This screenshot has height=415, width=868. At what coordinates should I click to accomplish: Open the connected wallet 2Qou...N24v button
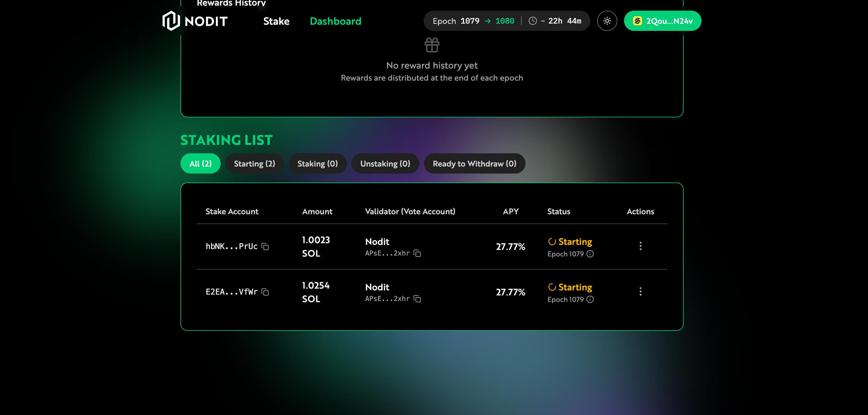(663, 21)
